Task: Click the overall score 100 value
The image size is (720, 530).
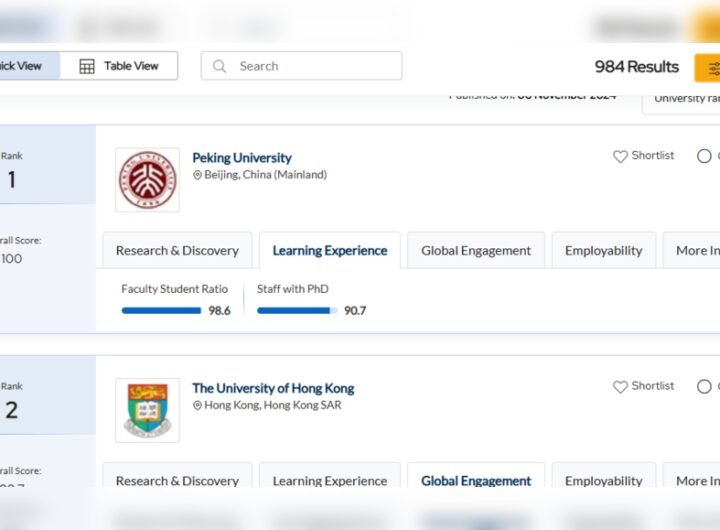Action: 11,259
